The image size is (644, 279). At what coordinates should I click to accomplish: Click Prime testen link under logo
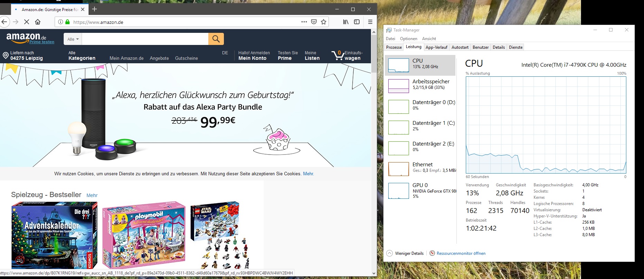[42, 42]
